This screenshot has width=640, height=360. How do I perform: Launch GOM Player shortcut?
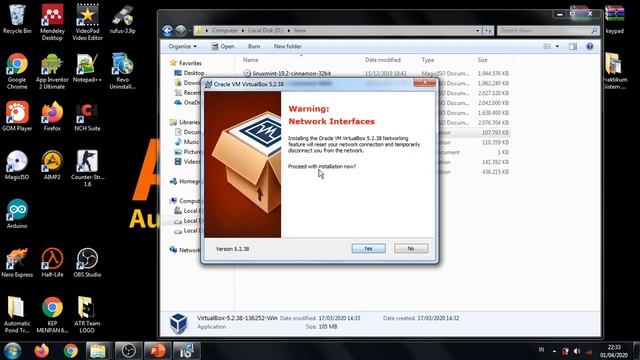17,116
